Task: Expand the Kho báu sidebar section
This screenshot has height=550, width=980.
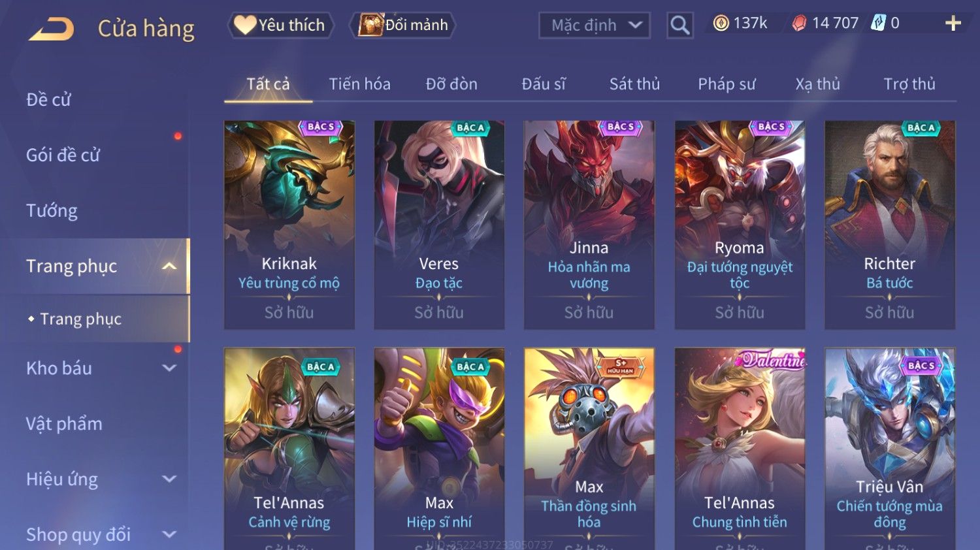Action: pyautogui.click(x=169, y=368)
